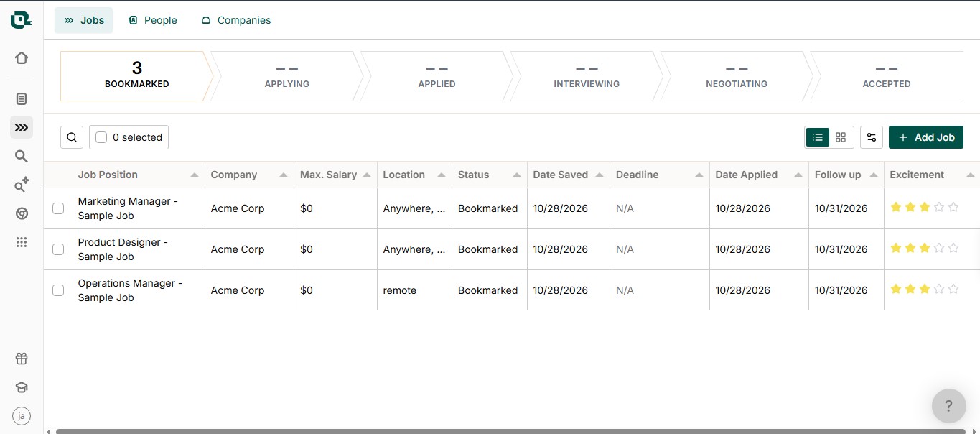Click the Add Job button

click(x=926, y=137)
